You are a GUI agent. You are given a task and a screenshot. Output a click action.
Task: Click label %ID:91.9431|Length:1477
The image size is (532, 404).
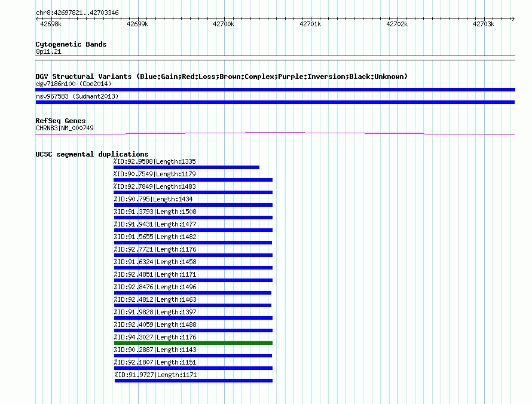[x=155, y=224]
